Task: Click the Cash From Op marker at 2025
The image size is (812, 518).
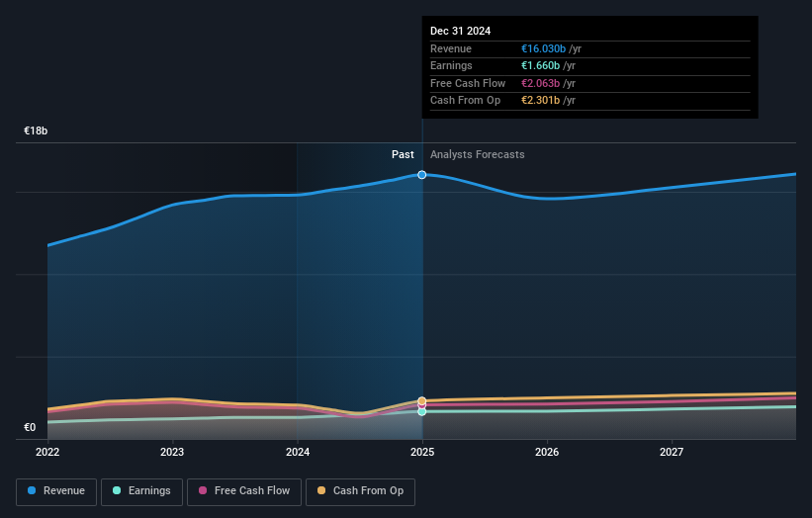Action: (422, 401)
